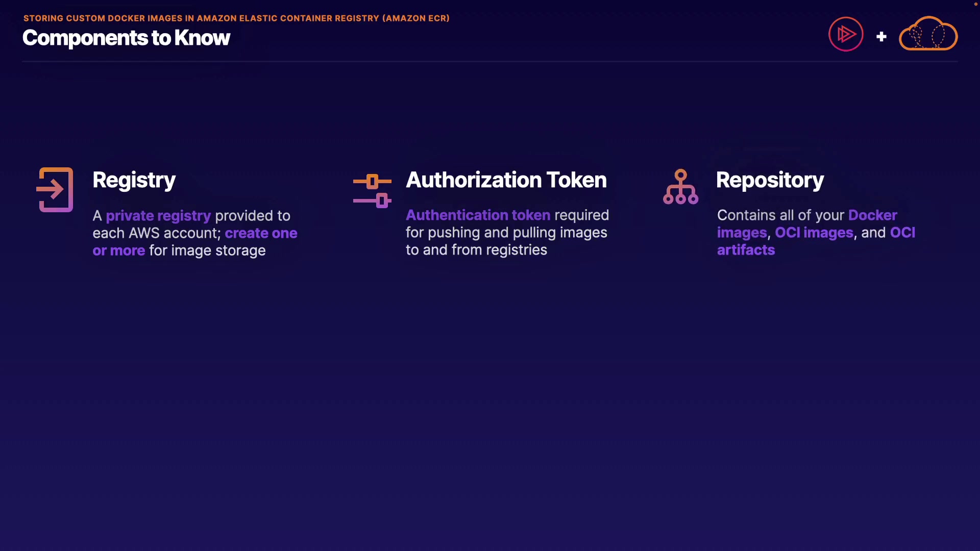This screenshot has width=980, height=551.
Task: Click the Authorization Token sliders icon
Action: point(373,191)
